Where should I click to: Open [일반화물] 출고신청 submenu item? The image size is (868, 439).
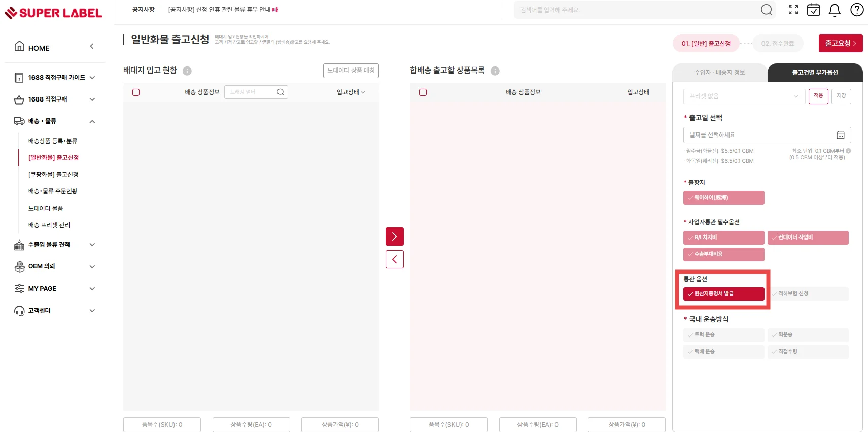53,158
